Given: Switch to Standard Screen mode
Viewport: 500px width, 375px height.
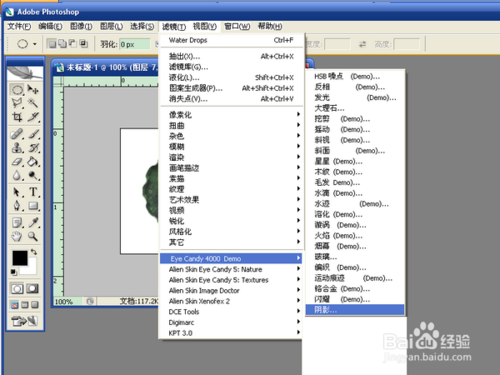Looking at the screenshot, I should pyautogui.click(x=15, y=305).
